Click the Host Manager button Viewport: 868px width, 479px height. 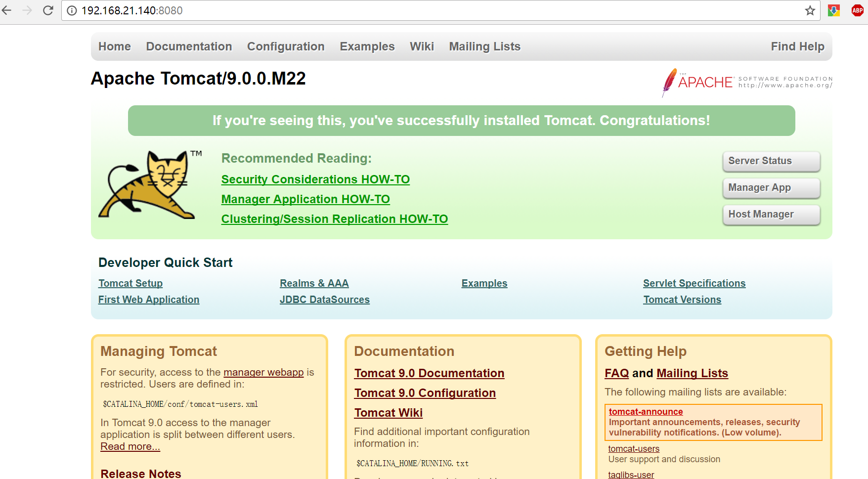tap(771, 215)
